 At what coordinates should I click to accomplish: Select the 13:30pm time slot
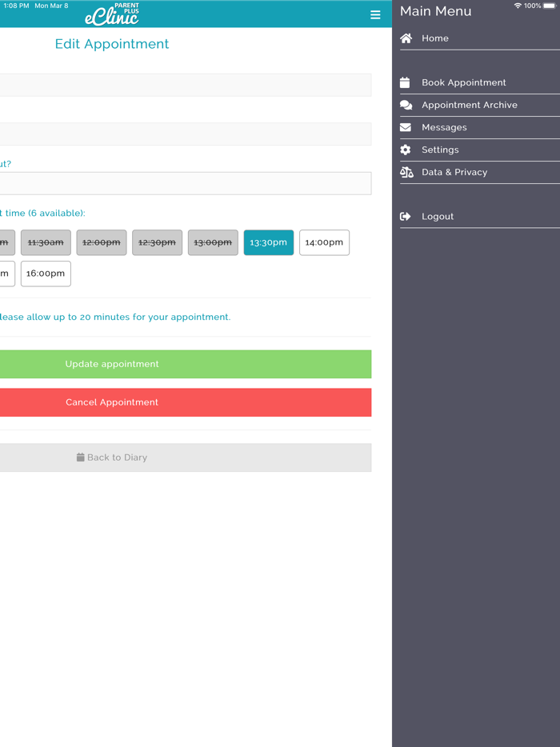269,242
